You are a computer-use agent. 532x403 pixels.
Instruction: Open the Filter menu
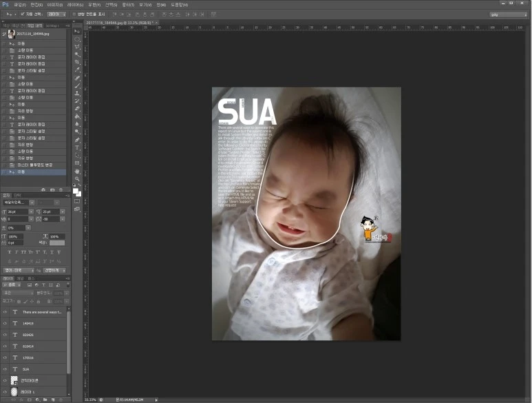tap(128, 5)
